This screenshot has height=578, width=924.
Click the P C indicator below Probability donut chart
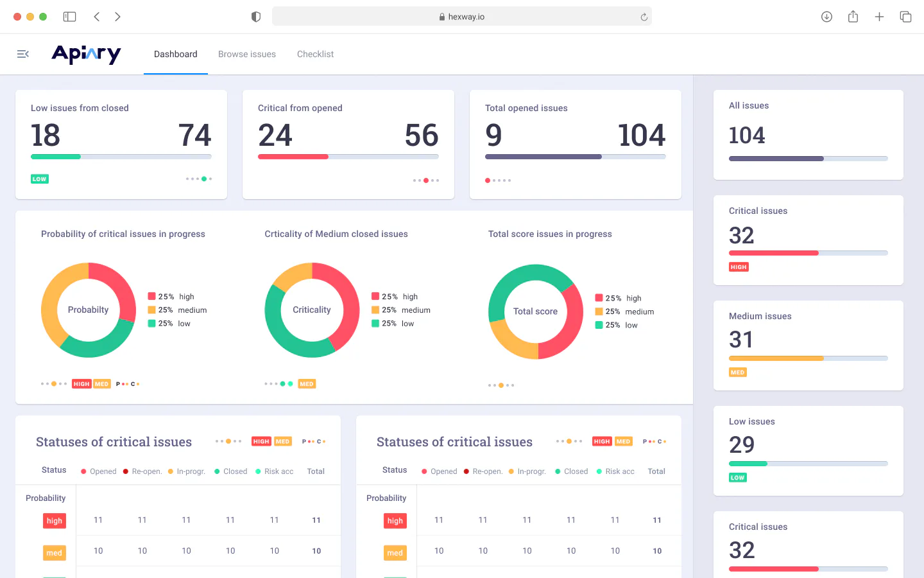click(x=128, y=384)
